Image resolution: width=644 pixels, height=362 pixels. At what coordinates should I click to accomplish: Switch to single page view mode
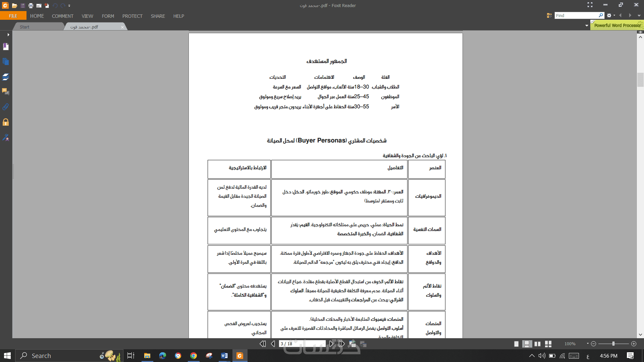pyautogui.click(x=516, y=344)
